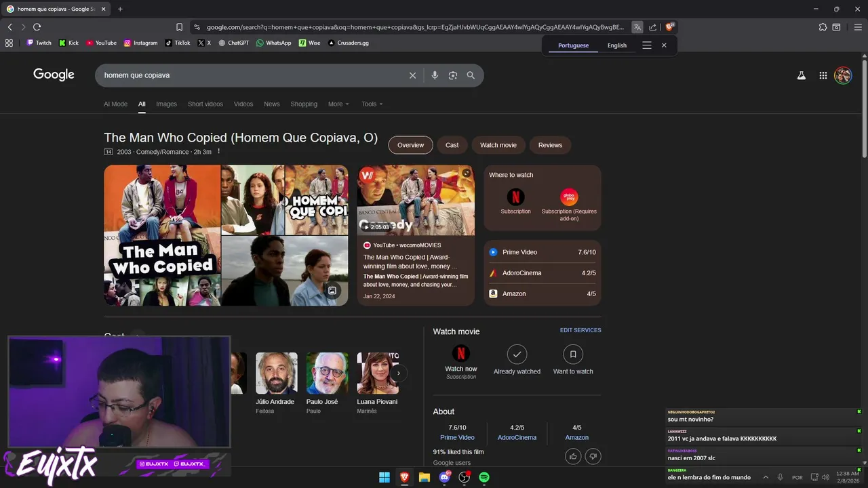Open the translate page icon in the address bar
868x488 pixels.
click(x=637, y=27)
